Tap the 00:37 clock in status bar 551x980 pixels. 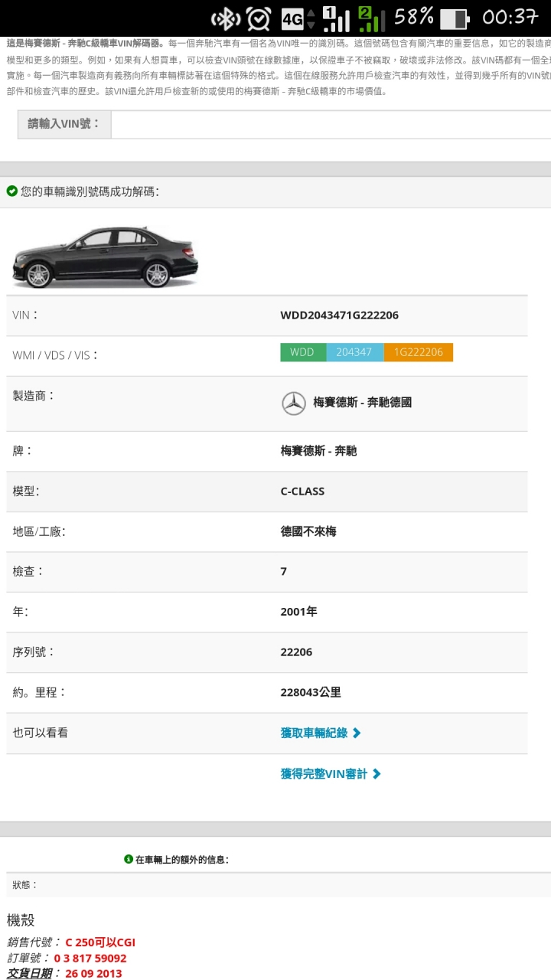(x=510, y=16)
